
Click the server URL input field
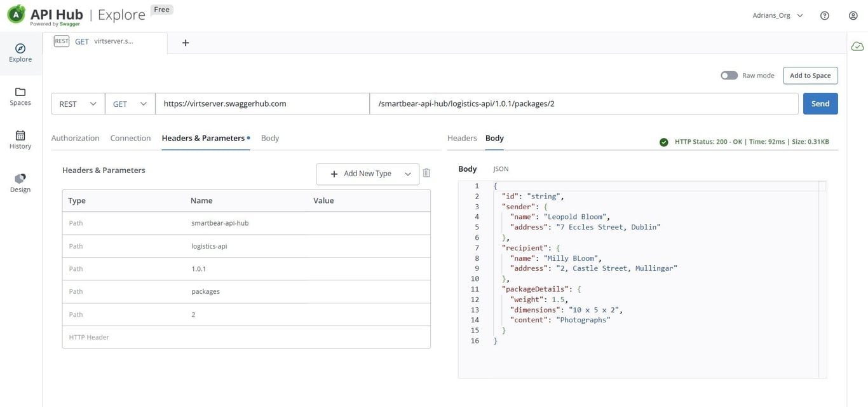tap(262, 104)
